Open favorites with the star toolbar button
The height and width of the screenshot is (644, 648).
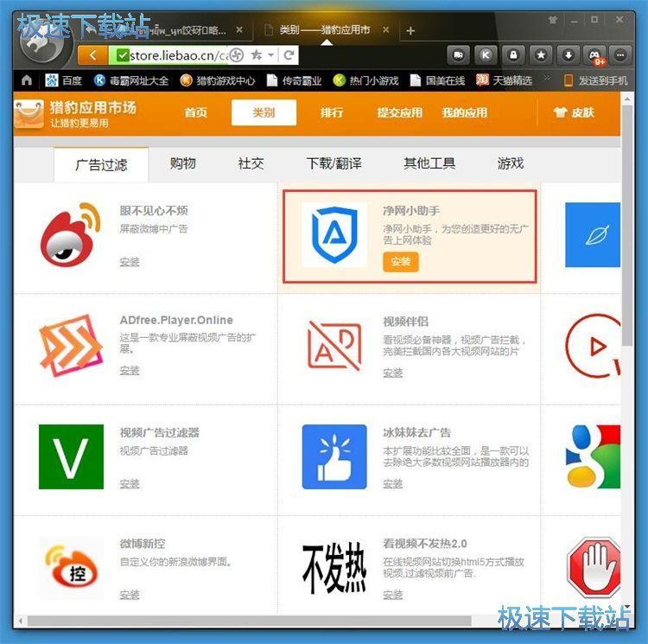point(541,55)
